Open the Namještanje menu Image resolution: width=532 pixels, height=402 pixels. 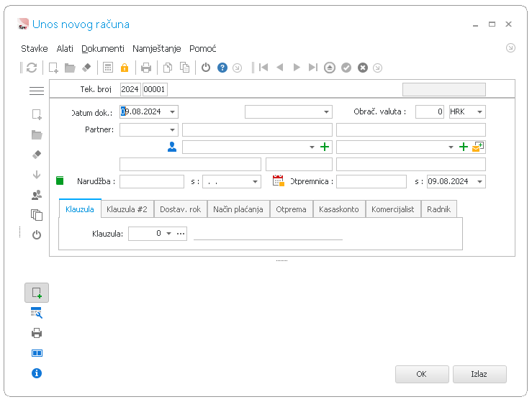click(x=157, y=49)
